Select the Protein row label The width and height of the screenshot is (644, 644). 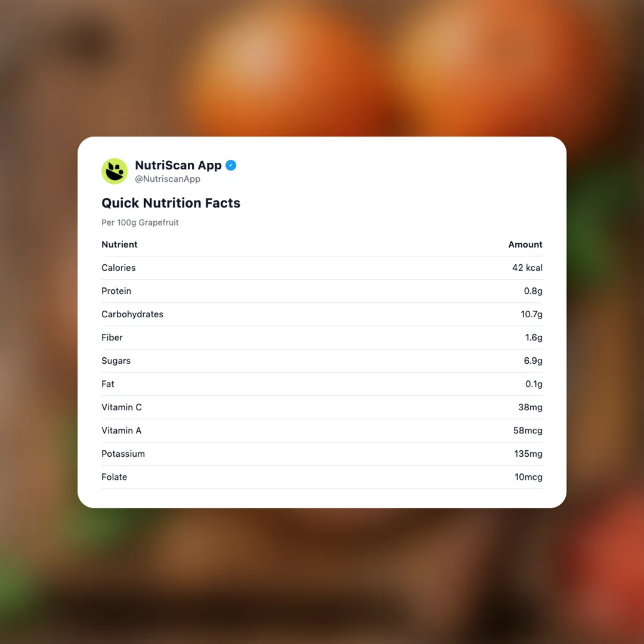pyautogui.click(x=116, y=291)
